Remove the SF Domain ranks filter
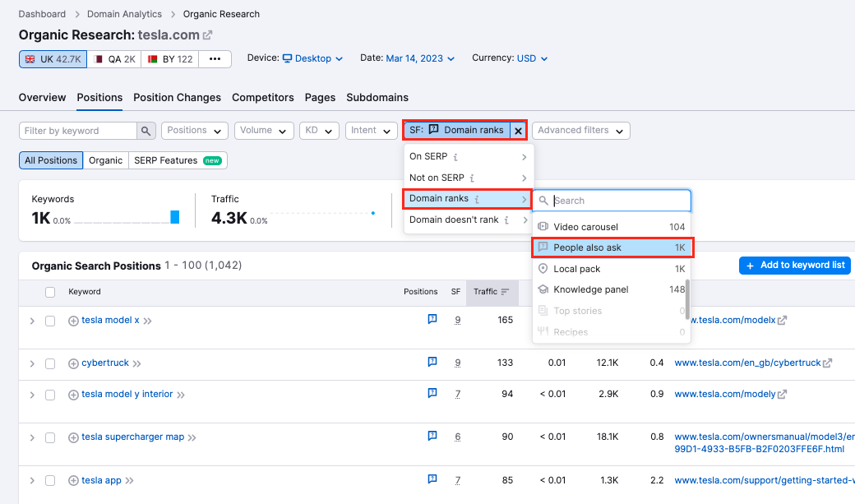Image resolution: width=855 pixels, height=504 pixels. pos(518,131)
